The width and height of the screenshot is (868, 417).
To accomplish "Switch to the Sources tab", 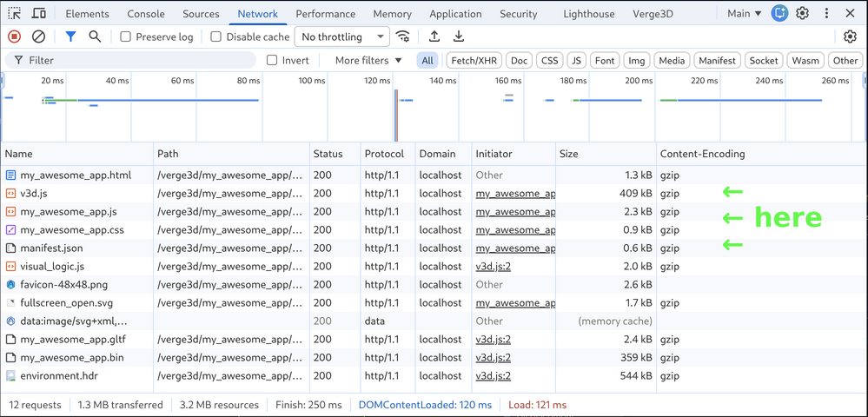I will (201, 14).
